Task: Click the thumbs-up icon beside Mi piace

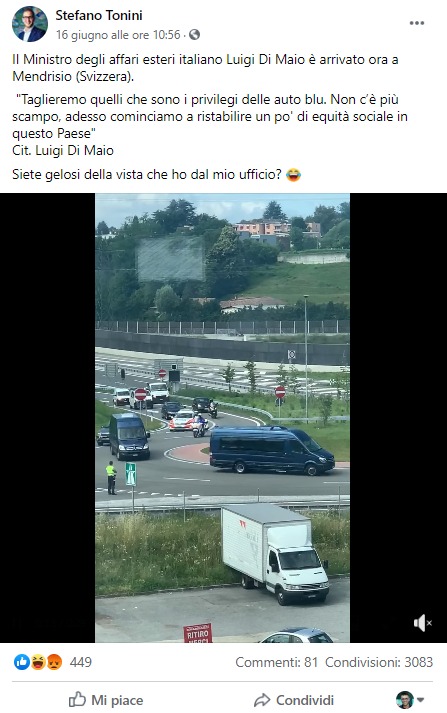Action: tap(77, 699)
